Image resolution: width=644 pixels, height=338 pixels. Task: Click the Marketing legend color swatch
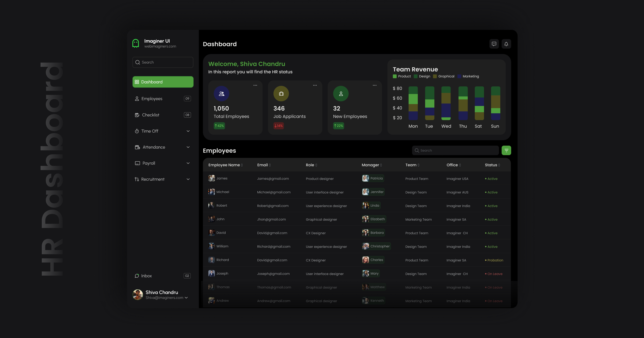459,76
